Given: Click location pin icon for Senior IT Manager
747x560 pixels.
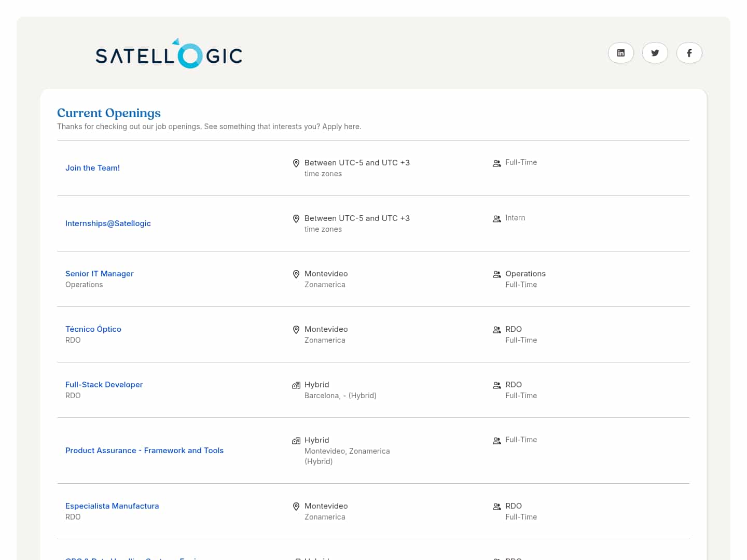Looking at the screenshot, I should pyautogui.click(x=296, y=274).
